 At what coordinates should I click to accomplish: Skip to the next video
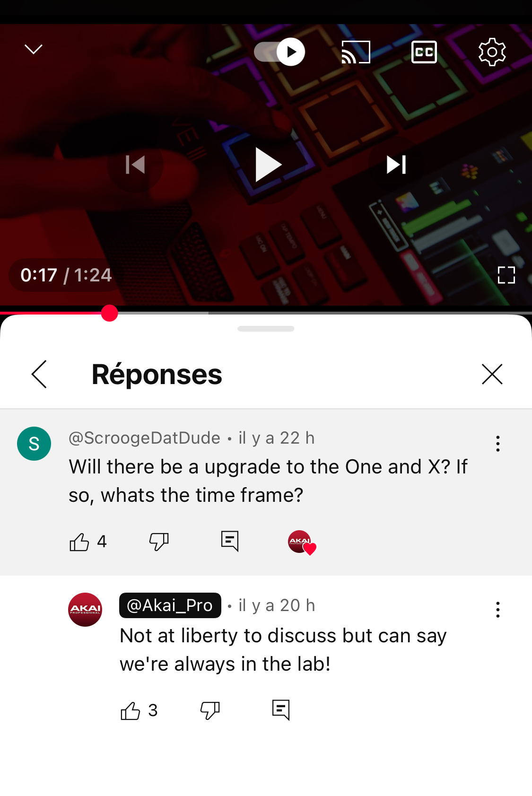tap(396, 165)
